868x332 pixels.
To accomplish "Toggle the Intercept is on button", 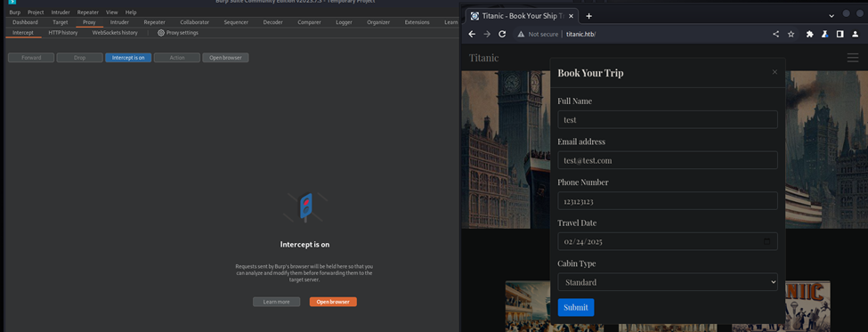I will [x=128, y=58].
